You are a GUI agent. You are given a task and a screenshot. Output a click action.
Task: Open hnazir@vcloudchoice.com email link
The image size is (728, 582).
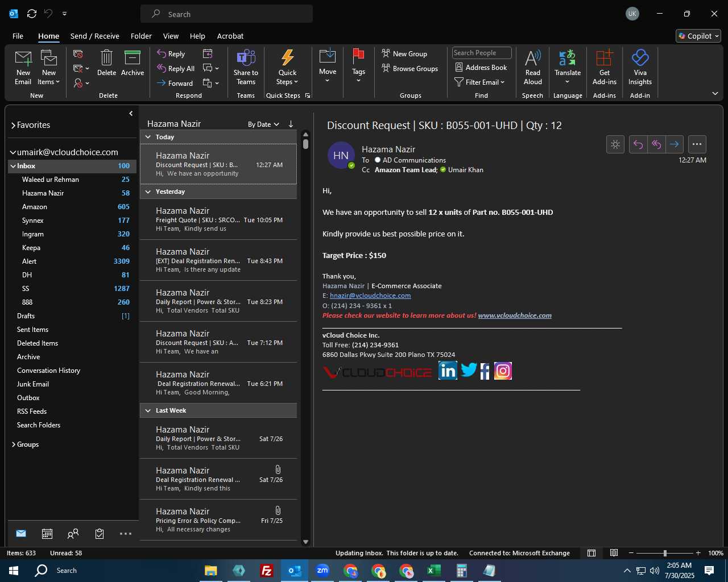point(370,296)
